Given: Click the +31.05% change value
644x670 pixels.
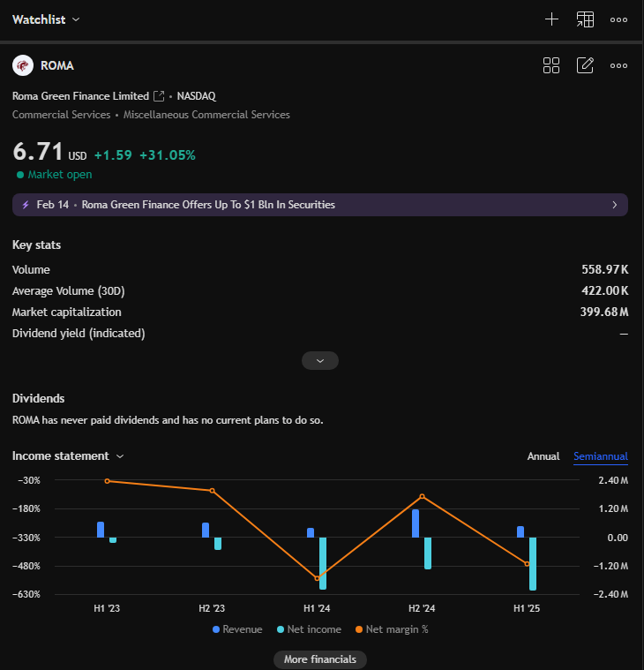Looking at the screenshot, I should 168,155.
